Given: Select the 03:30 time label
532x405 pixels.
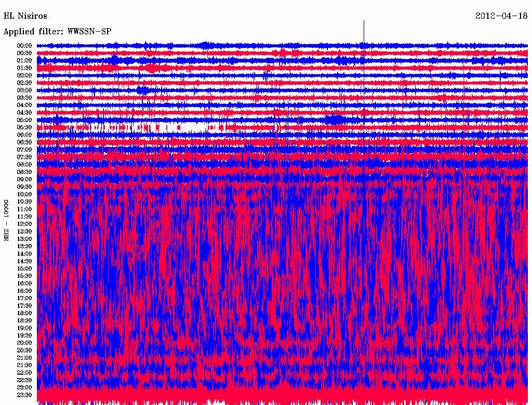Looking at the screenshot, I should click(x=24, y=98).
